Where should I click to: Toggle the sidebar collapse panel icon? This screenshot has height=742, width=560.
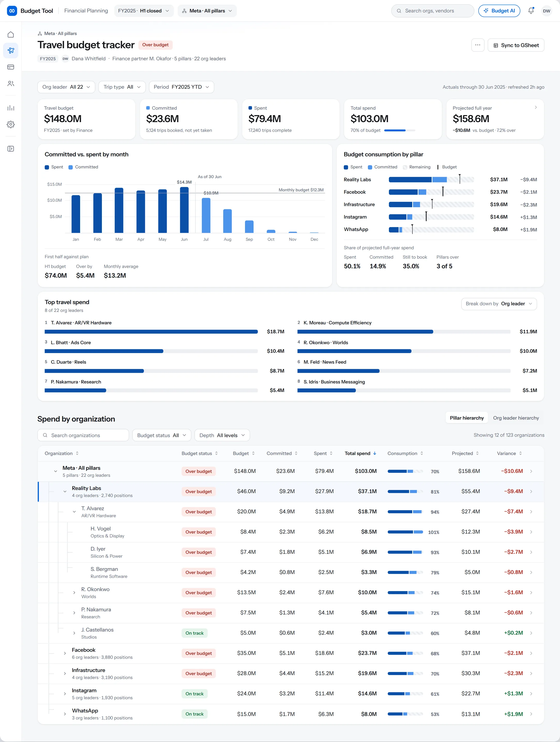(11, 149)
